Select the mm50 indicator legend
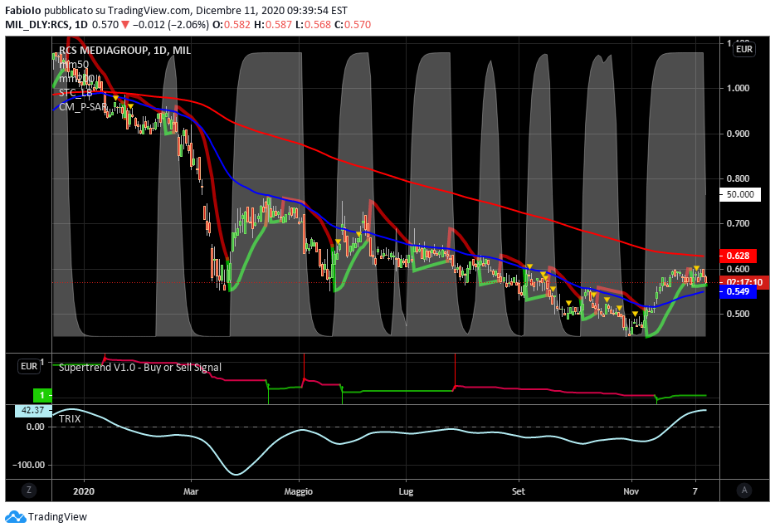Viewport: 775px width, 532px height. tap(74, 64)
